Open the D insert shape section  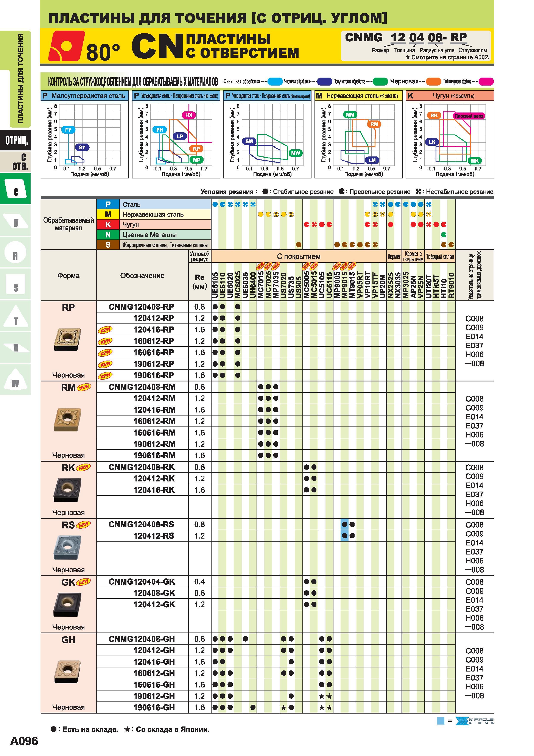tap(16, 221)
